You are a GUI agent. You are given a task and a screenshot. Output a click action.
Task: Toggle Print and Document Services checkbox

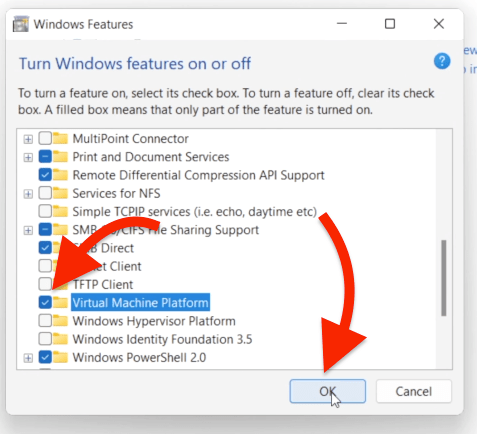[x=45, y=156]
